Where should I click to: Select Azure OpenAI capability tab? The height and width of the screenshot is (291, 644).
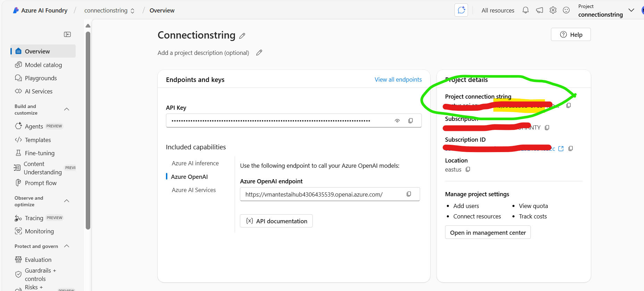coord(189,177)
